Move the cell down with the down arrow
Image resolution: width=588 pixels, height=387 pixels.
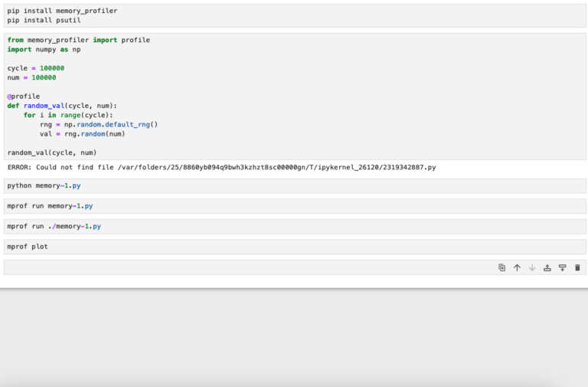click(532, 267)
